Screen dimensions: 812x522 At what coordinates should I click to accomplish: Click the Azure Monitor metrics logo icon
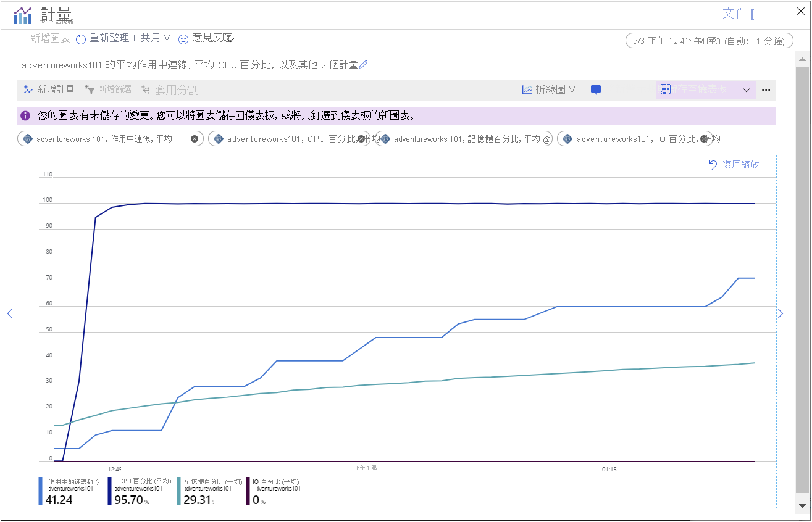click(x=23, y=15)
